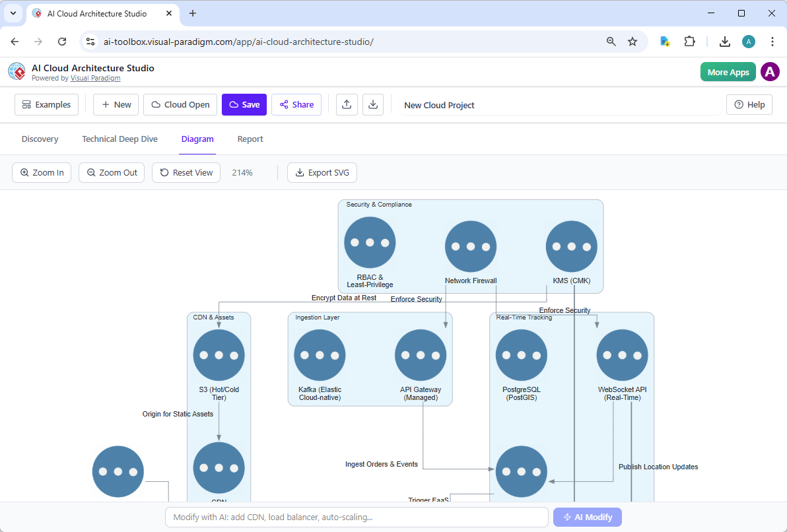Click the upload project icon in the toolbar
This screenshot has height=532, width=787.
[x=347, y=104]
